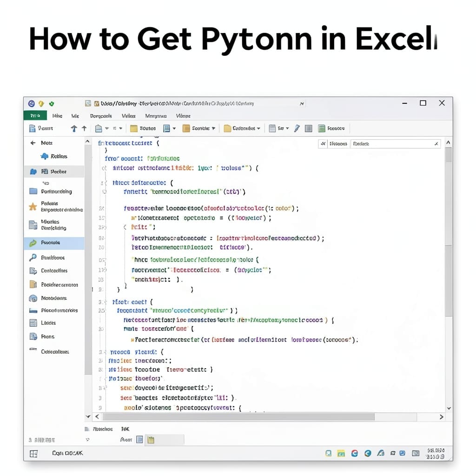Open the Vlinne menu
Viewport: 476px width, 476px height.
click(183, 116)
